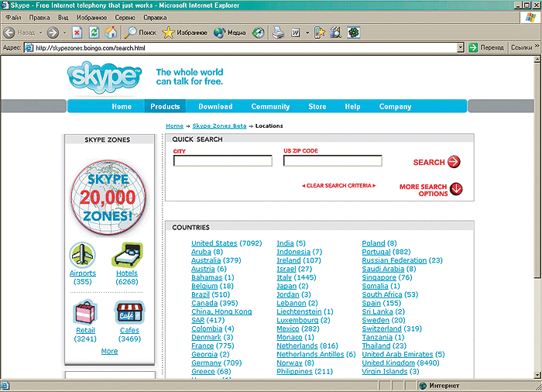Click the Skype 20,000 Zones globe
The image size is (542, 392).
click(x=108, y=198)
